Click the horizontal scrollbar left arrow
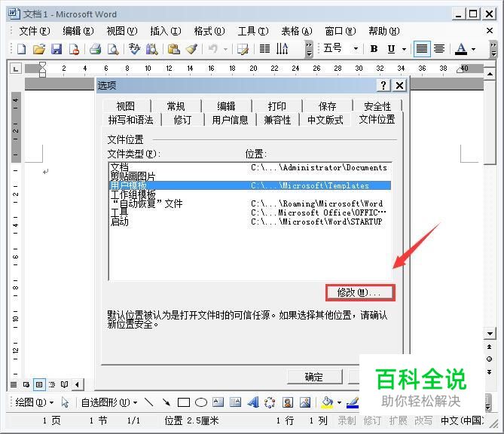The height and width of the screenshot is (434, 504). (x=77, y=384)
